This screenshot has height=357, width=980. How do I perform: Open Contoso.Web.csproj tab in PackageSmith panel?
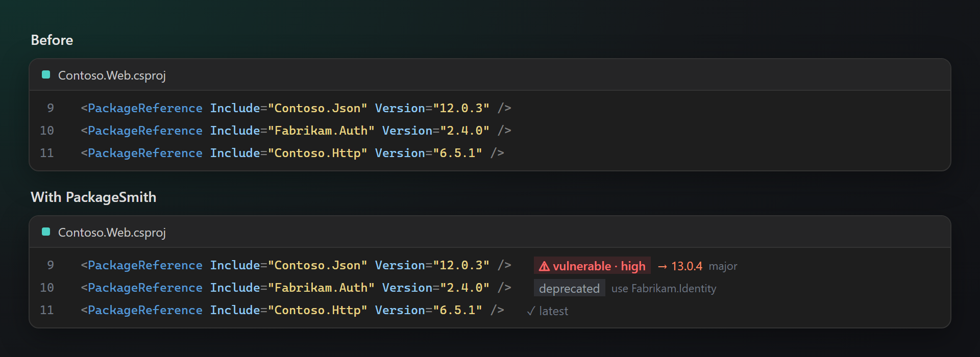[112, 233]
